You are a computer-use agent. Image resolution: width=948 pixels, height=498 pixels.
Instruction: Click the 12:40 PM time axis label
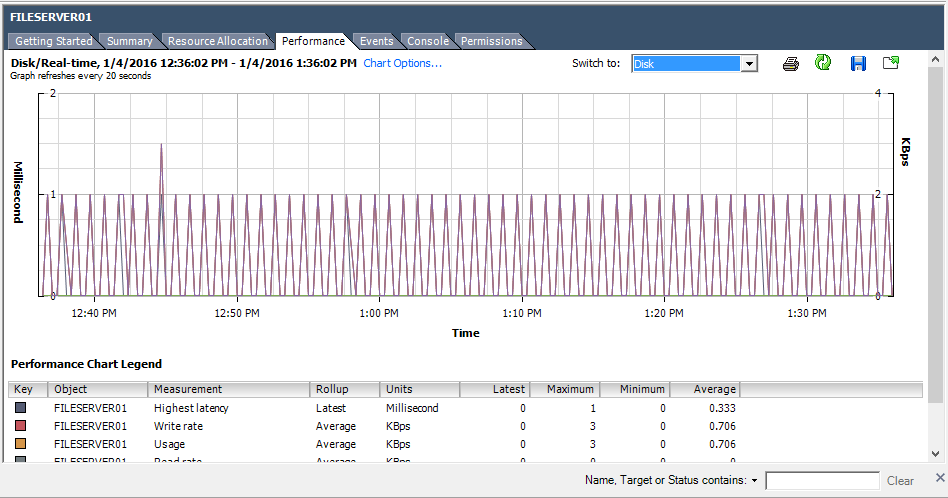tap(94, 313)
